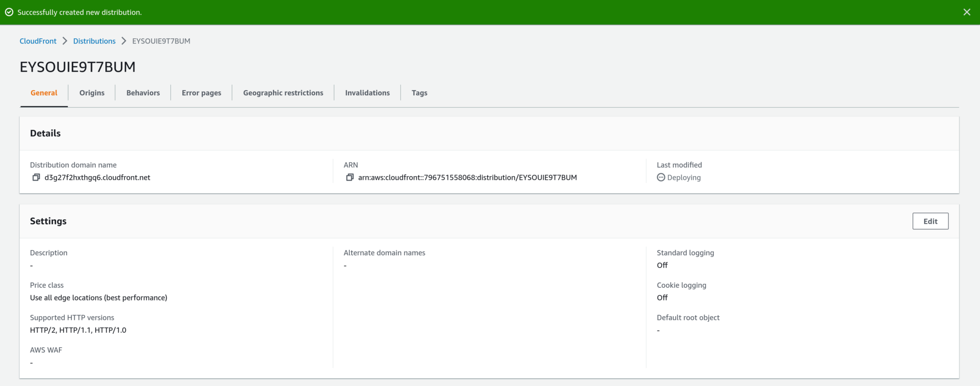Switch to the Invalidations tab
Viewport: 980px width, 386px height.
pos(367,93)
